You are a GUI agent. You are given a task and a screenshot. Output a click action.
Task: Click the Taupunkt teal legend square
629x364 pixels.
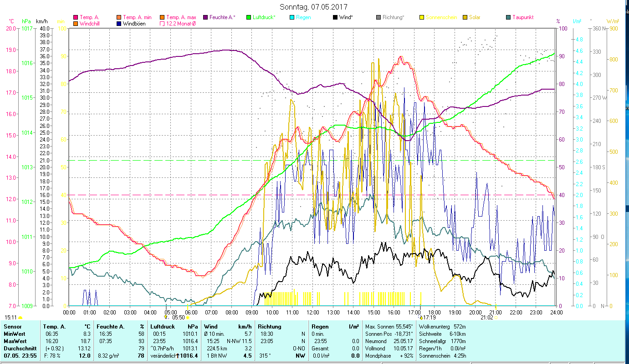[508, 17]
